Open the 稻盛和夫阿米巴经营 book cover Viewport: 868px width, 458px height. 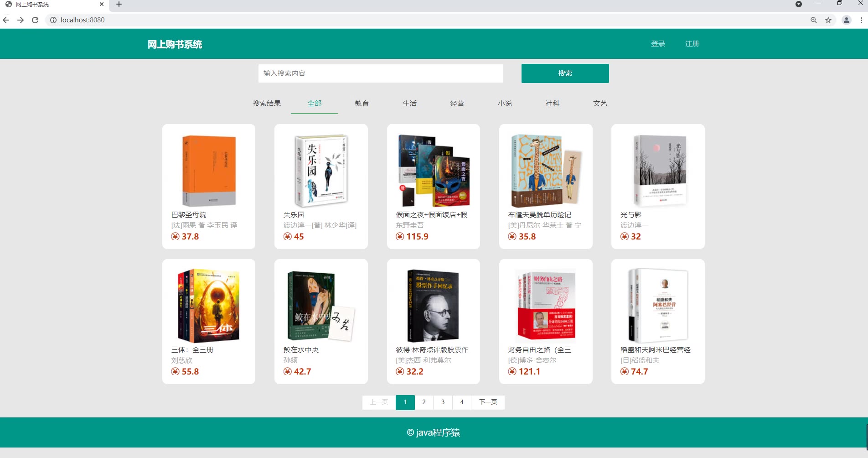click(x=658, y=306)
